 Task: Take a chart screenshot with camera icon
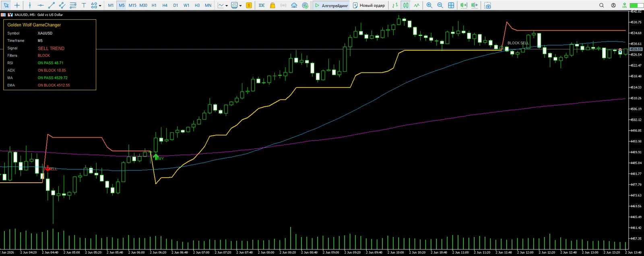coord(487,5)
